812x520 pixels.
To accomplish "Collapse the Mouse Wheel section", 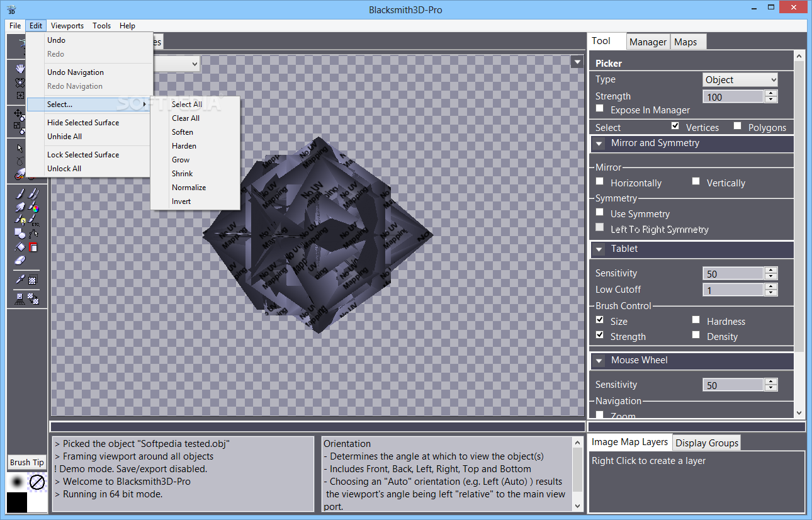I will pos(598,360).
